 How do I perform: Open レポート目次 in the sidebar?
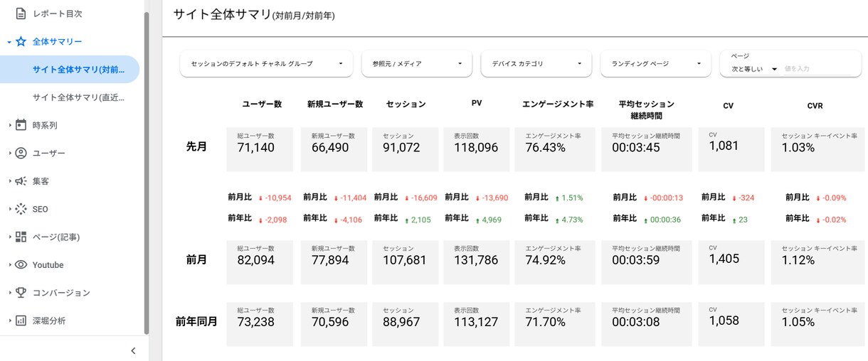(57, 14)
